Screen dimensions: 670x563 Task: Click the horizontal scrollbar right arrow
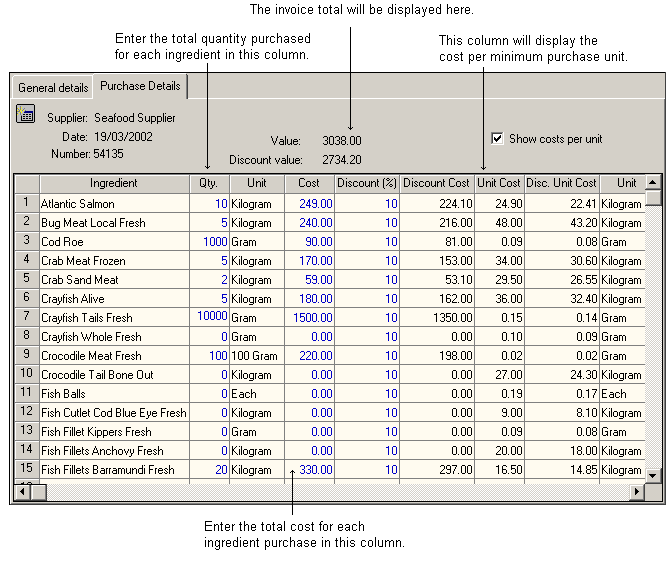(637, 492)
